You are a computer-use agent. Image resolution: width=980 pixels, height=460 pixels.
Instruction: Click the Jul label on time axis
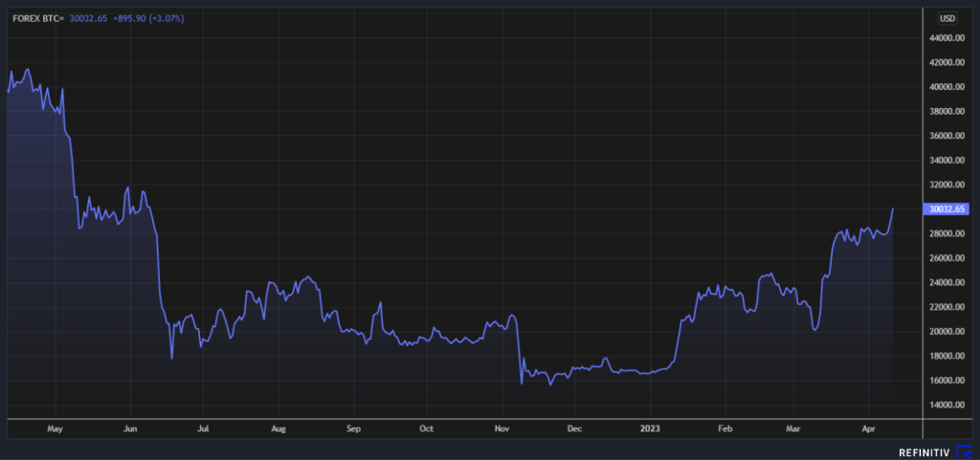[x=204, y=429]
